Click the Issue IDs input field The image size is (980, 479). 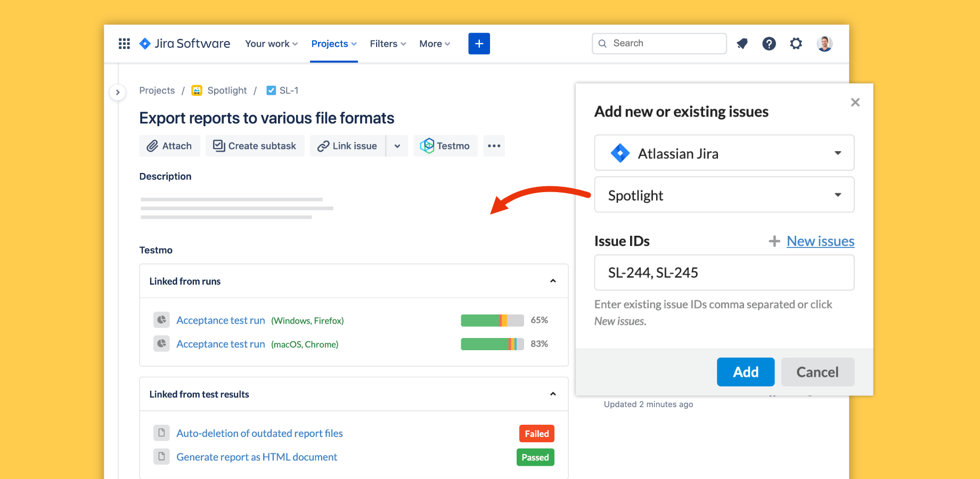(724, 272)
